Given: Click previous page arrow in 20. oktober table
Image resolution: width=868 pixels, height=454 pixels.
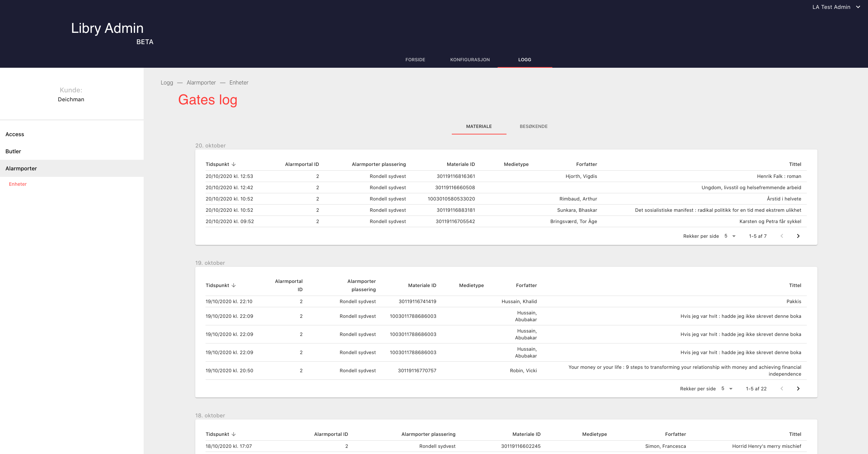Looking at the screenshot, I should coord(782,236).
